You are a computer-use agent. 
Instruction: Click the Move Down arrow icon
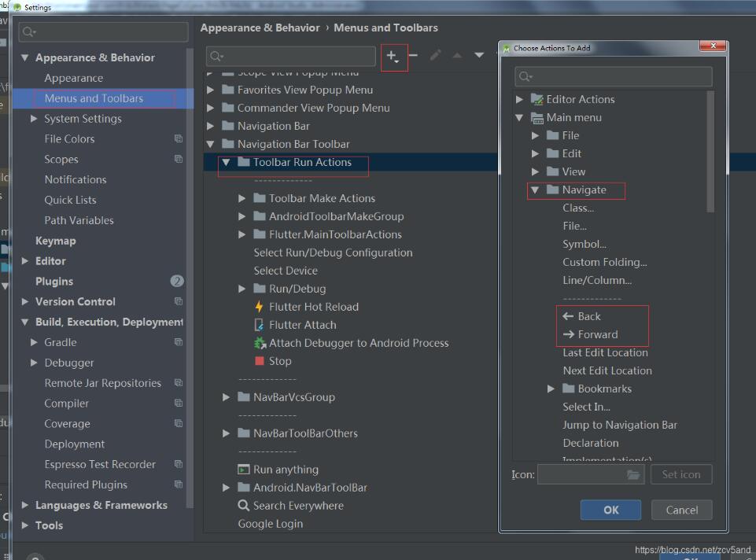(479, 56)
